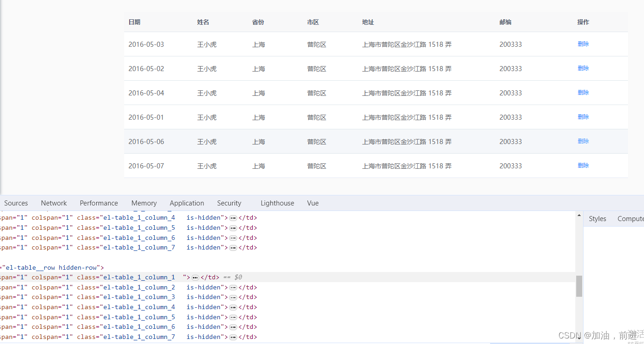Switch to the Network tab
This screenshot has width=644, height=344.
click(54, 203)
